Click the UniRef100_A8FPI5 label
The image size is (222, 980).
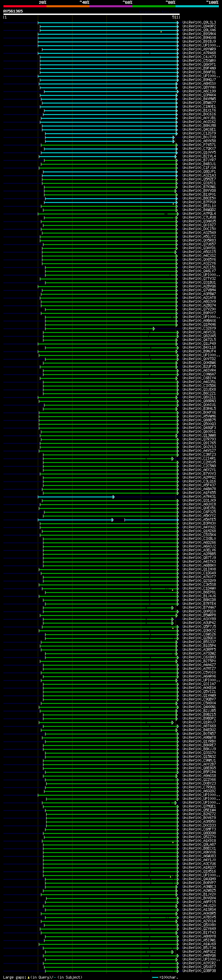click(x=199, y=902)
